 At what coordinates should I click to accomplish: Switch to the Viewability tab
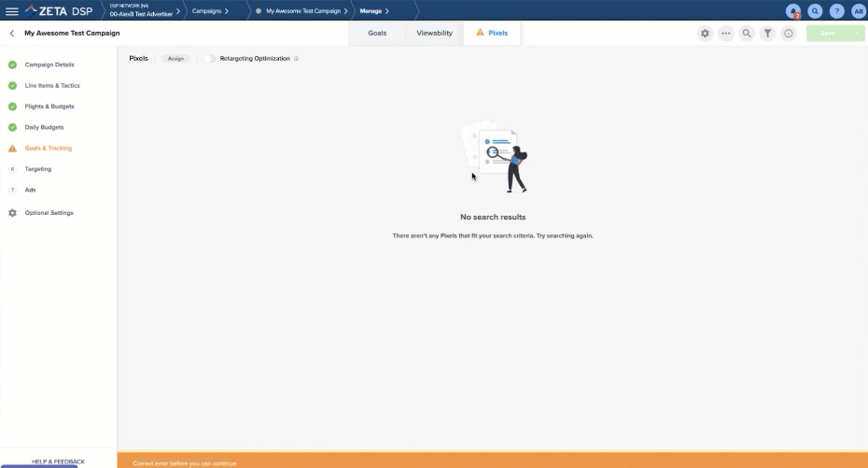pos(434,34)
